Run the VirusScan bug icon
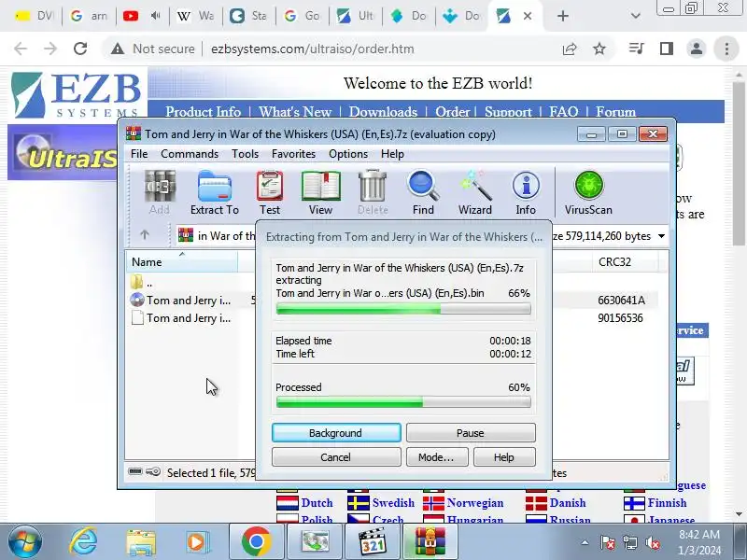Image resolution: width=747 pixels, height=560 pixels. [588, 192]
